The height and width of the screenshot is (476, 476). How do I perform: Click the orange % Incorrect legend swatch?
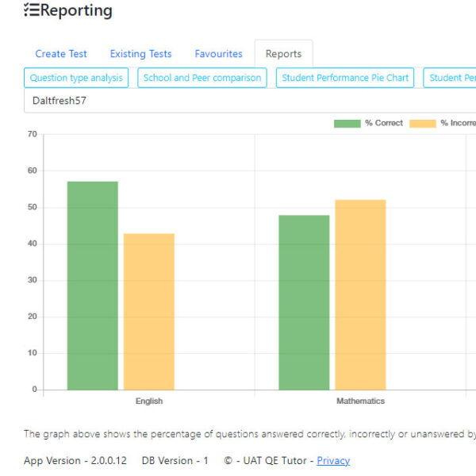[x=422, y=123]
